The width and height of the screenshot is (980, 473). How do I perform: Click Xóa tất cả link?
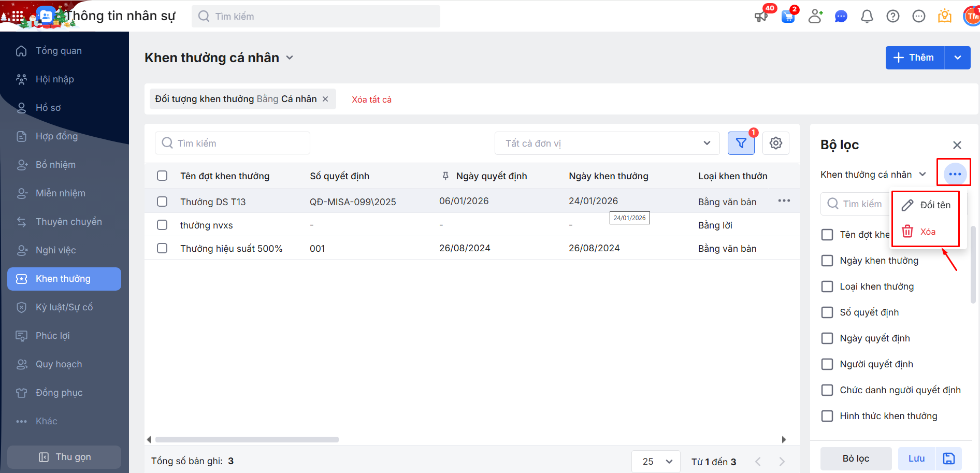(x=372, y=99)
